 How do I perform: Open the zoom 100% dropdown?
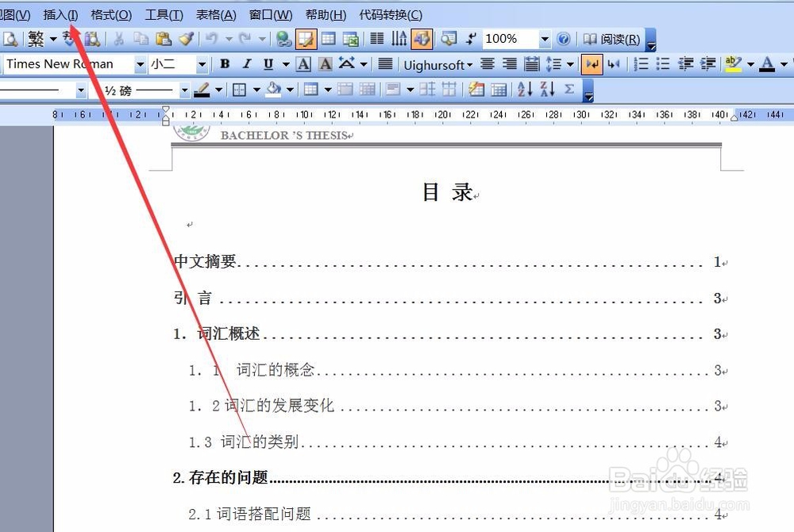coord(545,39)
